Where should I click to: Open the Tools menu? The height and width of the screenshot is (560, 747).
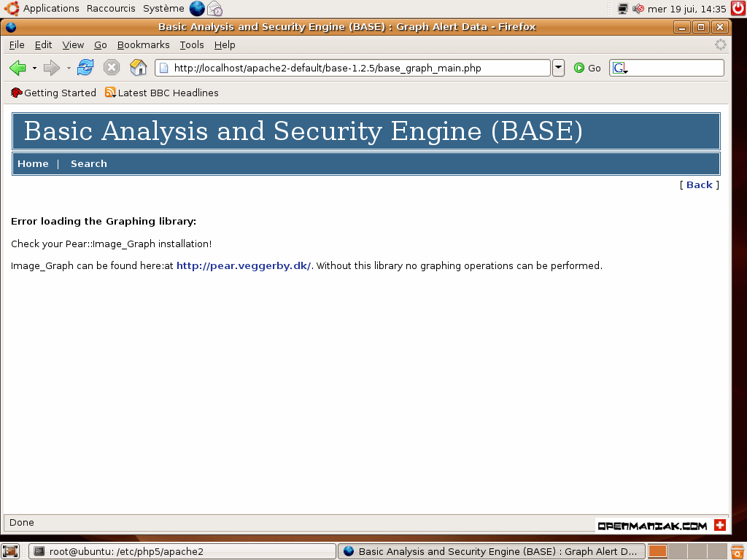click(x=192, y=44)
